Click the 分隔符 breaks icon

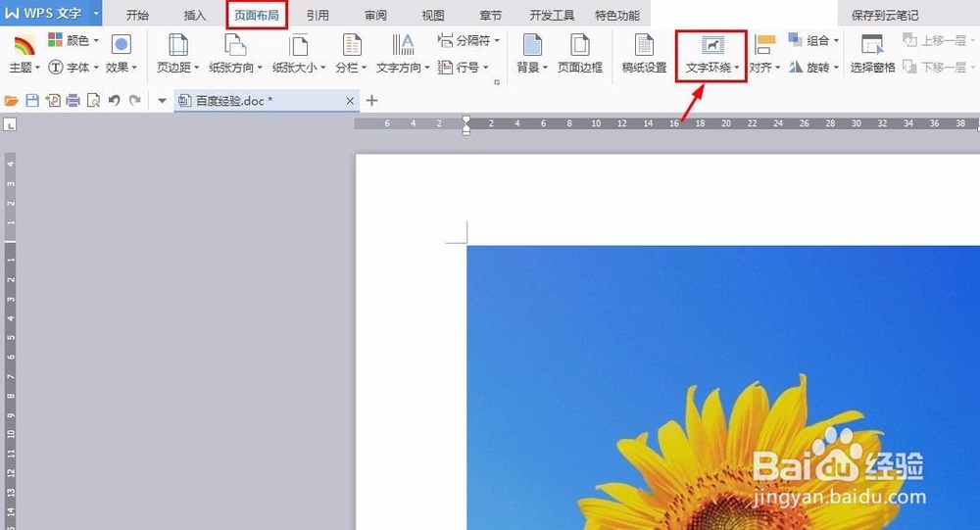tap(445, 40)
